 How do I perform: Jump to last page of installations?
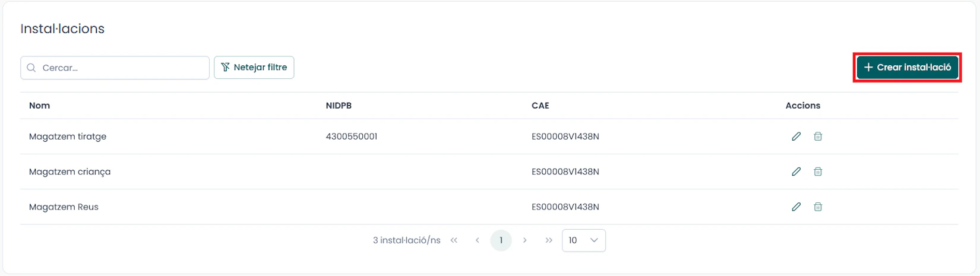coord(548,240)
